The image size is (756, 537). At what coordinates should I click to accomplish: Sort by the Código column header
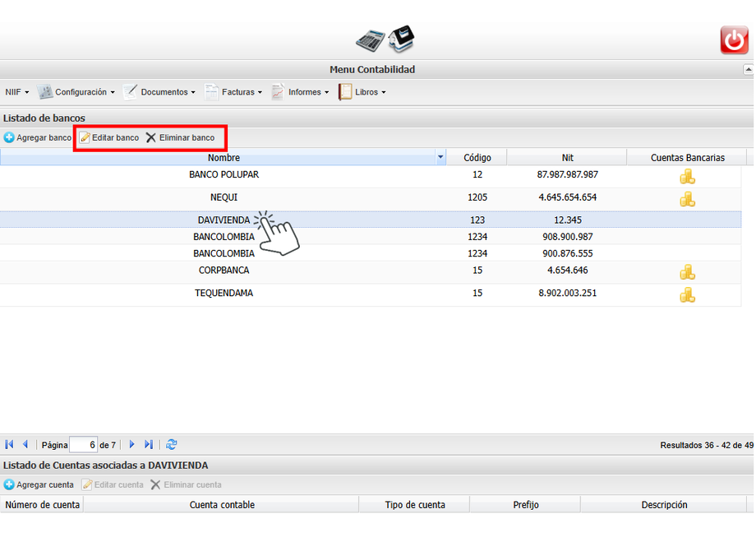click(x=477, y=158)
